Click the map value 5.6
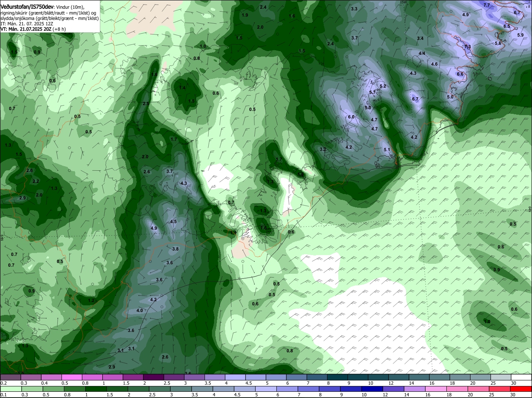 [x=498, y=43]
